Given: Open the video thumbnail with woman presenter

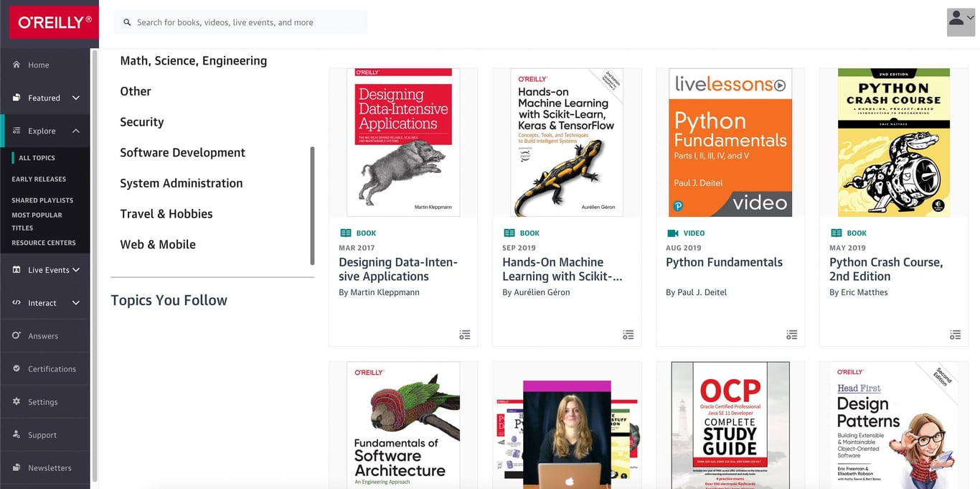Looking at the screenshot, I should (567, 434).
